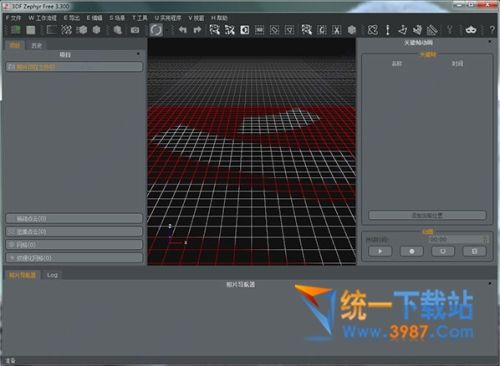
Task: Click the animation play button
Action: coord(380,251)
